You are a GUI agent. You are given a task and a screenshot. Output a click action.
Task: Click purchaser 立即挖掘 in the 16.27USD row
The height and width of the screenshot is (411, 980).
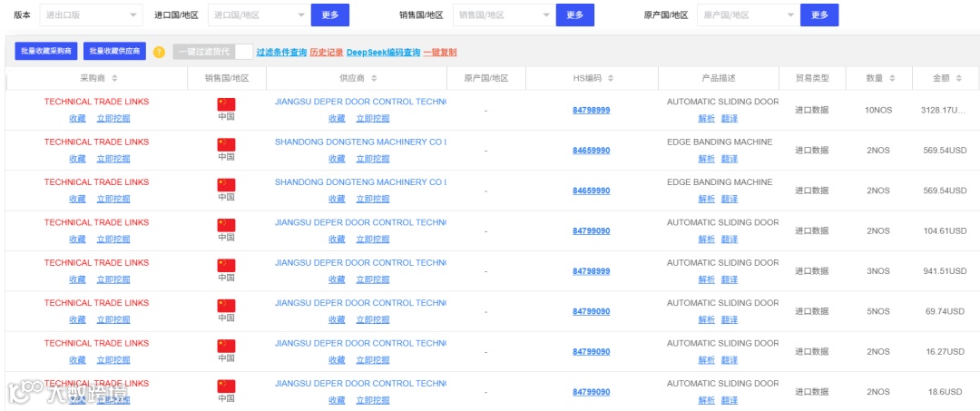113,360
